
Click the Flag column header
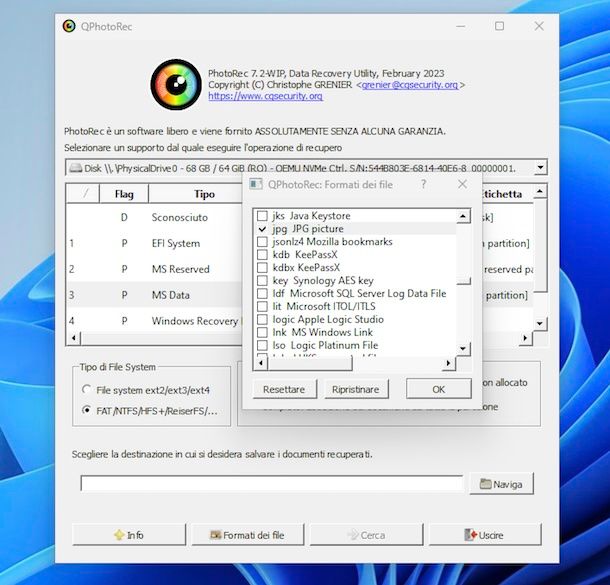tap(124, 194)
